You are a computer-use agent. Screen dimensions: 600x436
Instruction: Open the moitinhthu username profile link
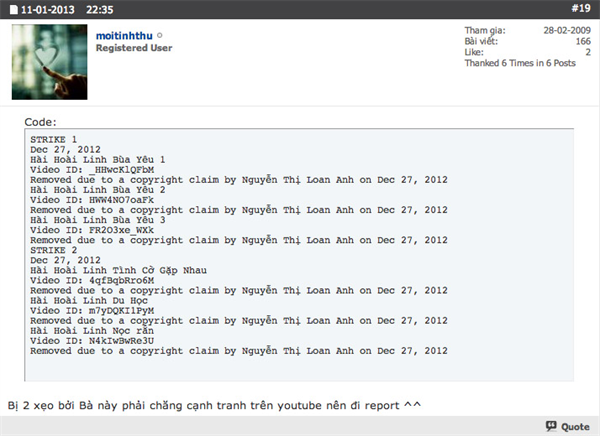point(127,35)
